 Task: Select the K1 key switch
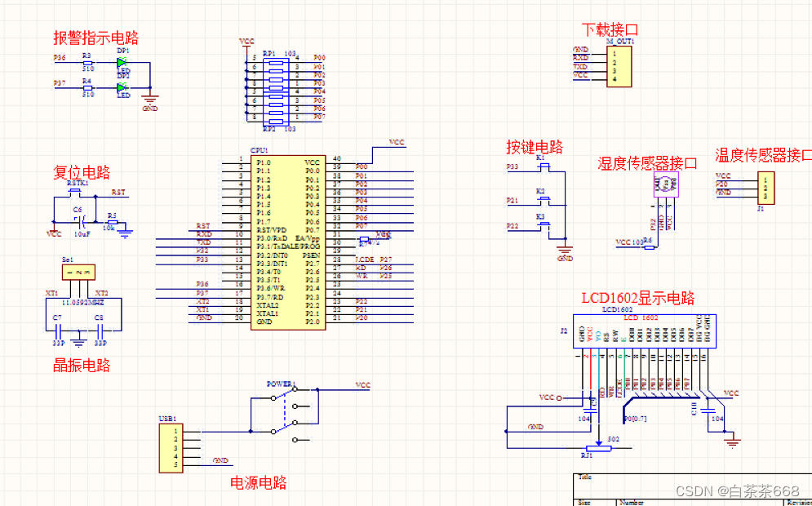click(x=540, y=167)
